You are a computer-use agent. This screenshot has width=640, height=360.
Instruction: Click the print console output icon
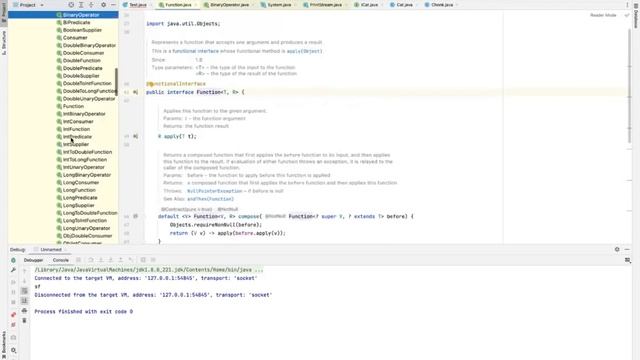tap(24, 311)
